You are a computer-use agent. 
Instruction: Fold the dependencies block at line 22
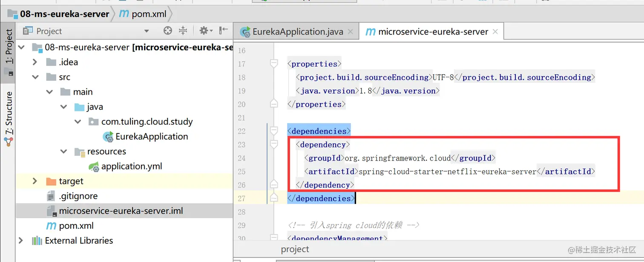[x=274, y=131]
